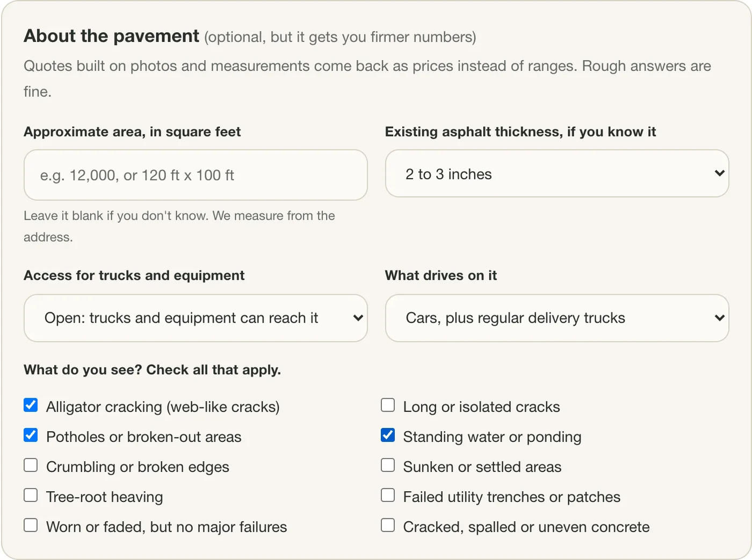Screen dimensions: 752x560
Task: Check Failed utility trenches or patches
Action: pyautogui.click(x=388, y=496)
